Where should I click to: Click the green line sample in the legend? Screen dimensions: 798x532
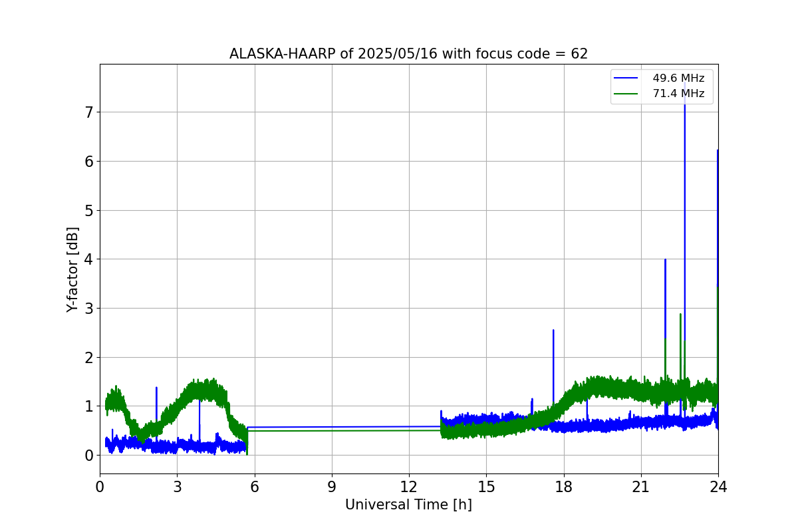coord(626,94)
